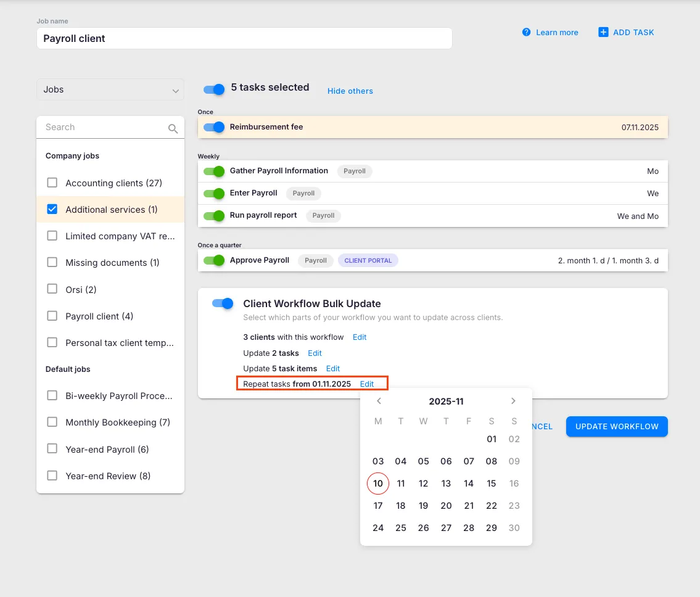Click Payroll tag on Gather Payroll Information
Screen dimensions: 700x597
355,171
